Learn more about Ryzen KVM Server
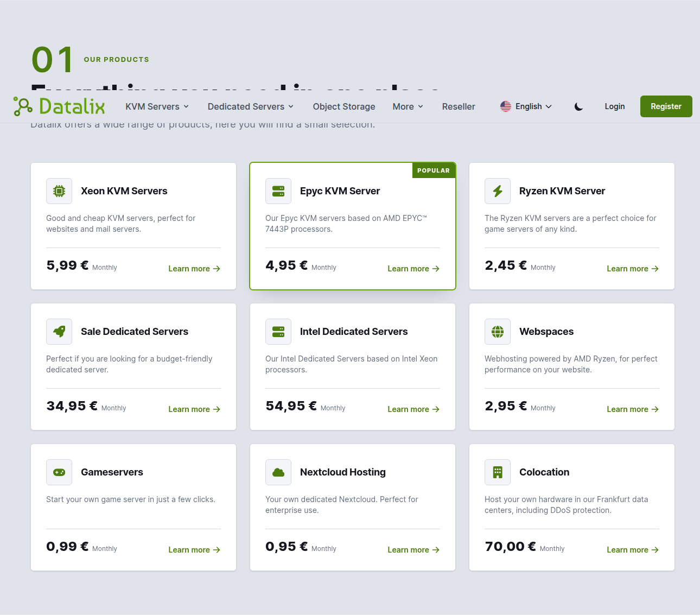 click(x=633, y=269)
